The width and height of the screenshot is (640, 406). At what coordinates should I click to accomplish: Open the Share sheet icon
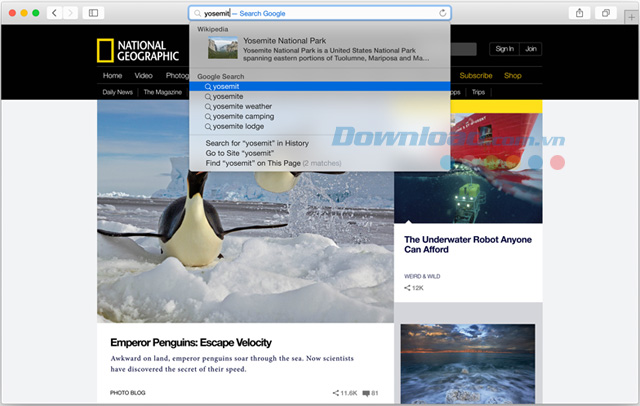(x=580, y=13)
